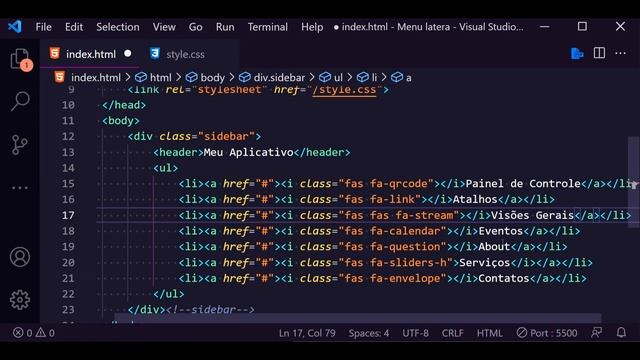
Task: Open the View menu
Action: click(164, 27)
